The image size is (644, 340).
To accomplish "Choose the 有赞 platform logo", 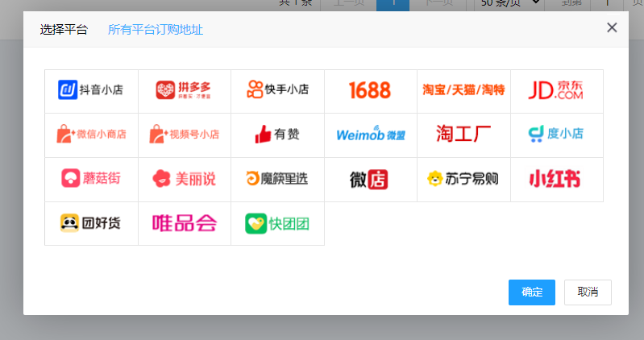I will pos(277,135).
